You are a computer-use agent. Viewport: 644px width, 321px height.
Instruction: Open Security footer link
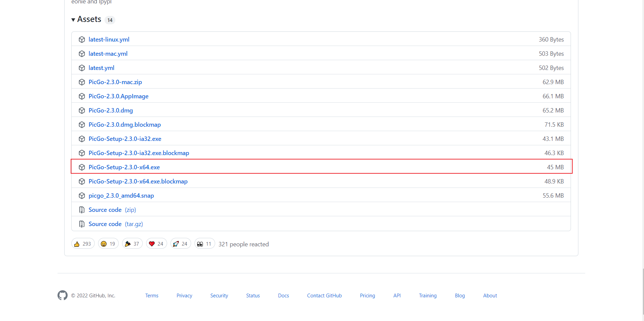(219, 296)
